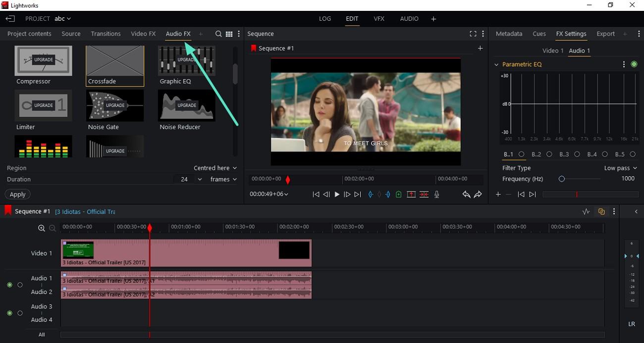Click the Frequency (Hz) slider handle
Viewport: 644px width, 343px height.
[561, 179]
